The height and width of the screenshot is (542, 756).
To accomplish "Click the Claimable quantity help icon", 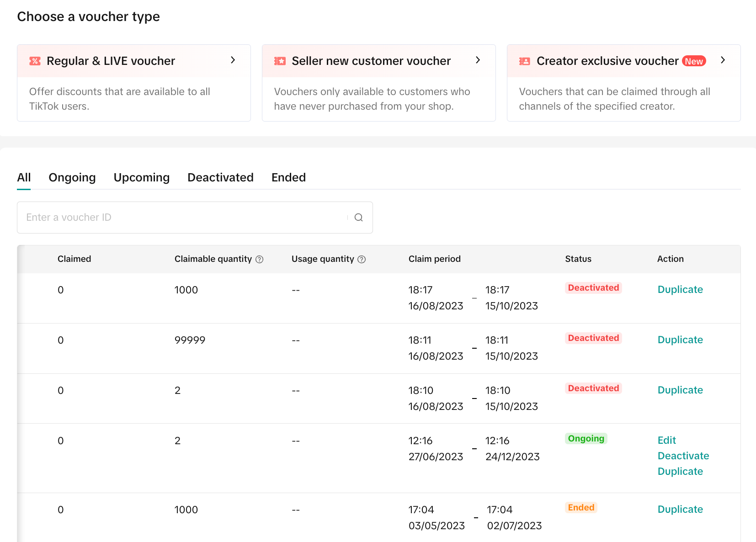I will [x=260, y=260].
